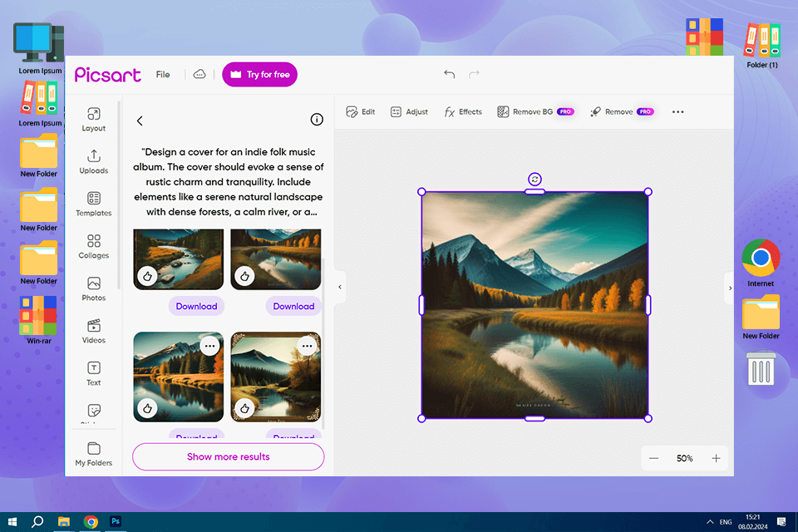
Task: Select the Folder (1) desktop icon
Action: pos(762,45)
